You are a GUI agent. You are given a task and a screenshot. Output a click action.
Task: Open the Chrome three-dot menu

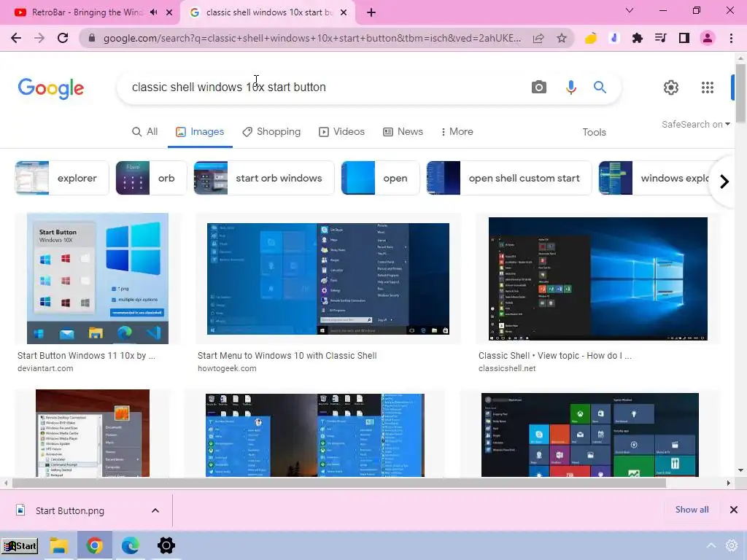tap(731, 38)
